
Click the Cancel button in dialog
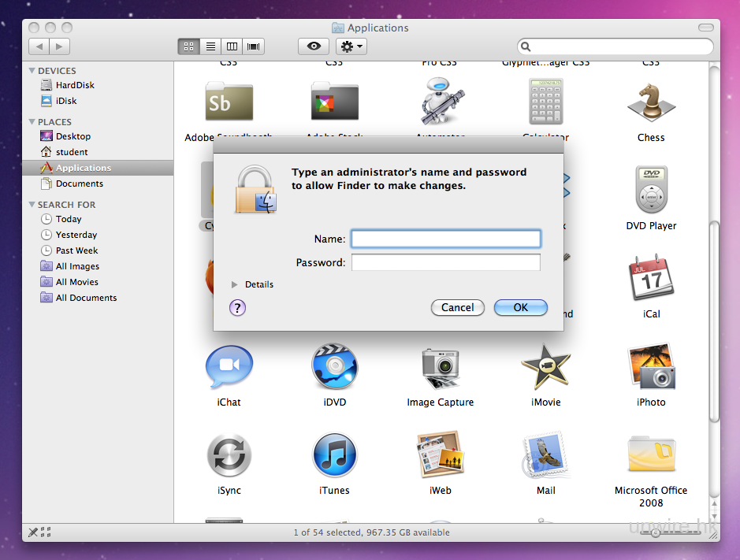(x=457, y=307)
